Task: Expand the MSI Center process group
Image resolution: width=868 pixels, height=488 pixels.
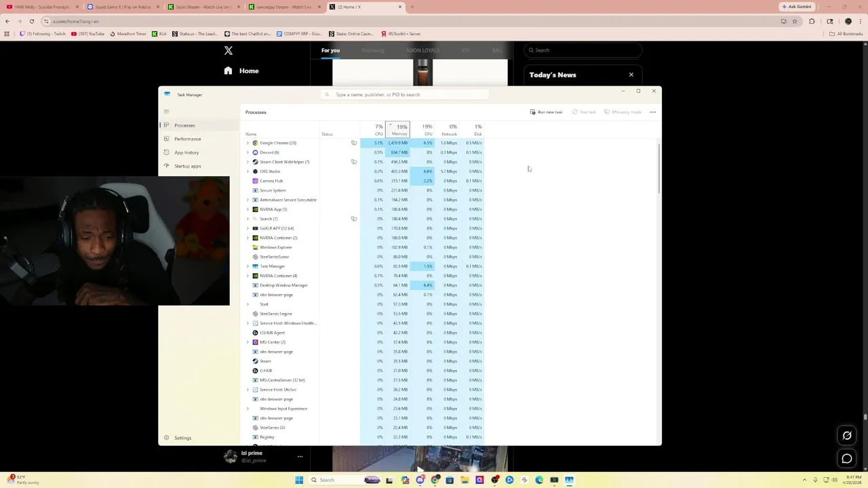Action: click(x=248, y=342)
